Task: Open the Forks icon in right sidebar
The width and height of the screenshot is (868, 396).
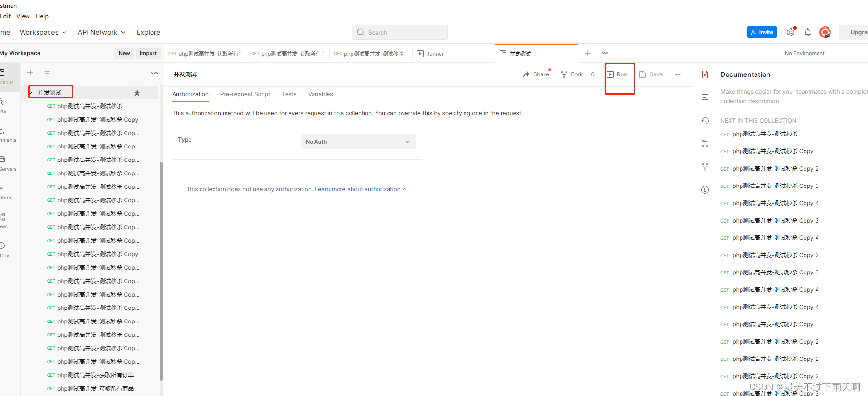Action: 705,167
